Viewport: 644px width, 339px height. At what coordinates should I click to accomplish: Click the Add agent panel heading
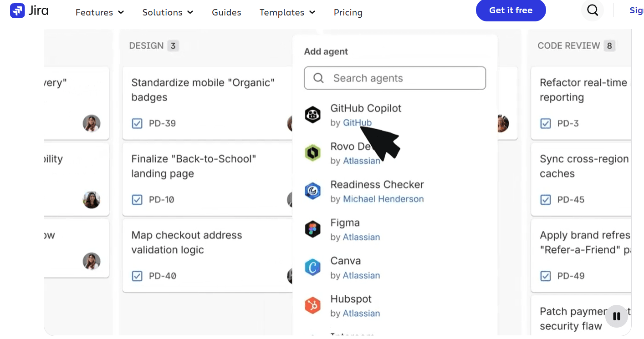326,51
